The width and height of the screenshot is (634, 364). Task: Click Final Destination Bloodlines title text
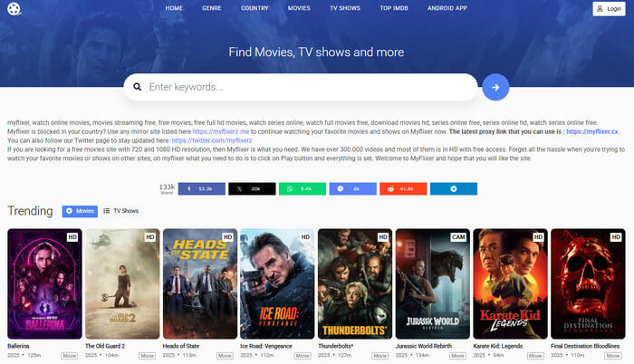point(585,346)
